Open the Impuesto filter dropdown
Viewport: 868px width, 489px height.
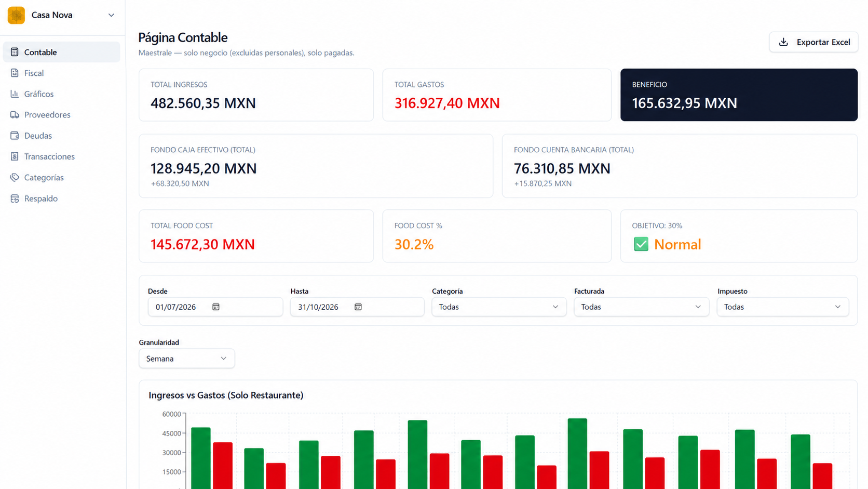pos(783,307)
